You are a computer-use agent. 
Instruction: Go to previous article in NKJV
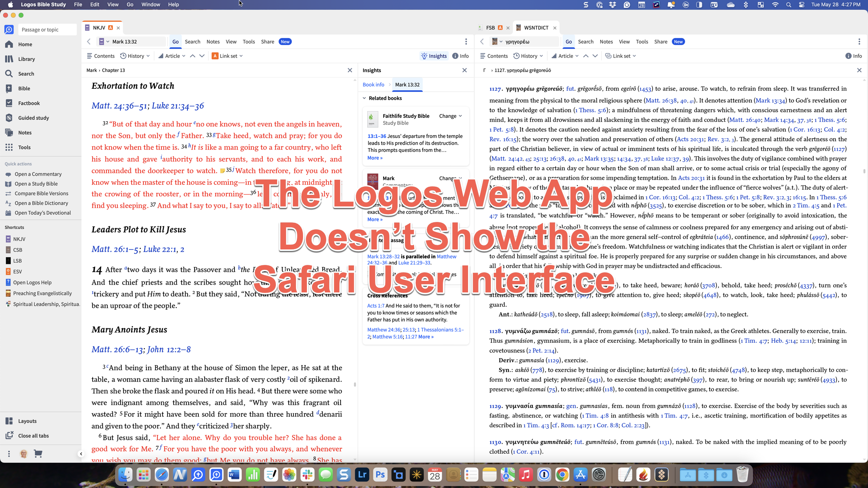193,56
